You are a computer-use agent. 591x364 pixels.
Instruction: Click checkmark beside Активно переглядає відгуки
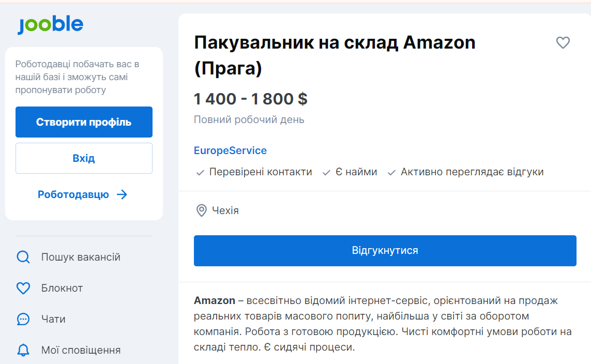391,172
